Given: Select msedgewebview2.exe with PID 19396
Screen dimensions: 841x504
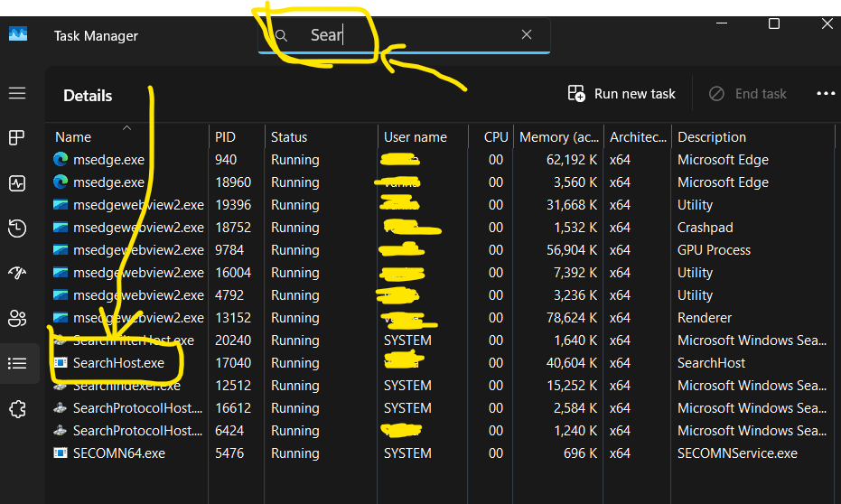Looking at the screenshot, I should pyautogui.click(x=440, y=205).
